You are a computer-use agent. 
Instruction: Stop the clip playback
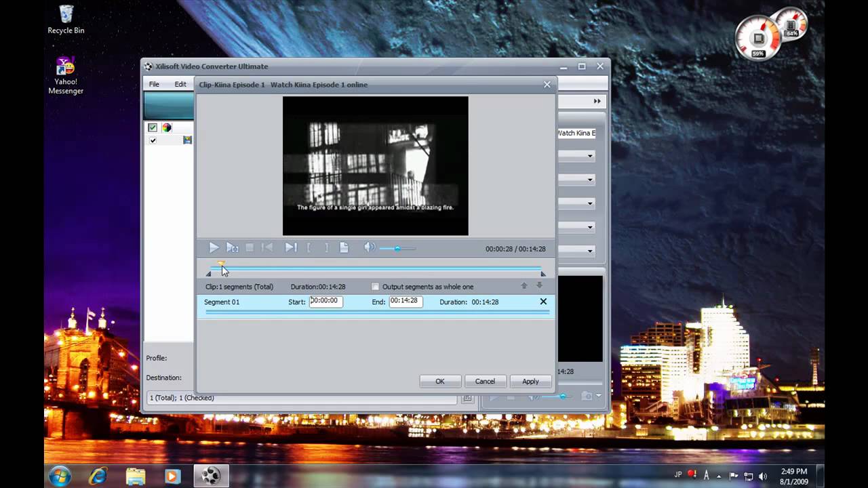pos(250,248)
